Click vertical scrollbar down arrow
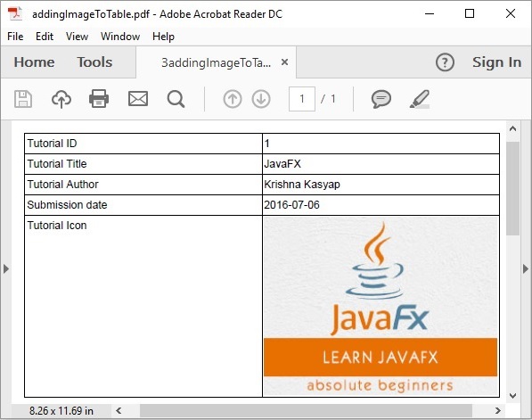 coord(513,396)
